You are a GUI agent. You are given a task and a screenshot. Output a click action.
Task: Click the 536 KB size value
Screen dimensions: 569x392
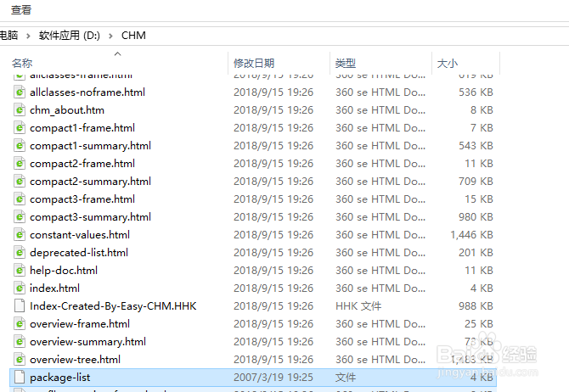(x=476, y=92)
